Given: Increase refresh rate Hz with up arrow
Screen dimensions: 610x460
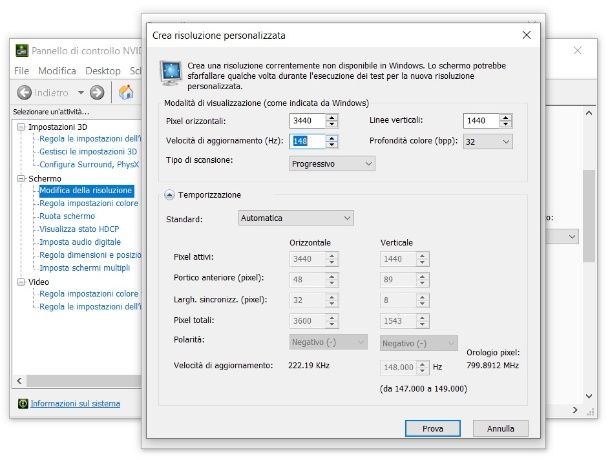Looking at the screenshot, I should (x=331, y=138).
